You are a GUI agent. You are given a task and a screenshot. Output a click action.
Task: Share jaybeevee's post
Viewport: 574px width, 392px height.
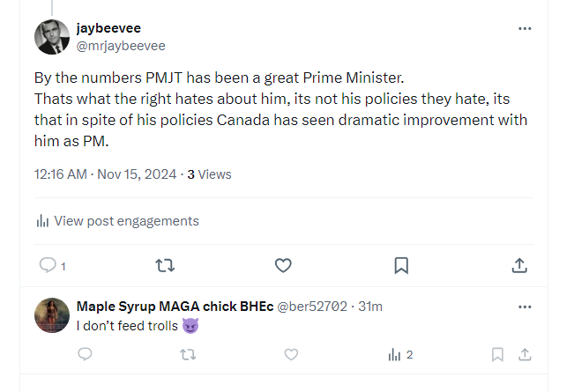point(519,265)
